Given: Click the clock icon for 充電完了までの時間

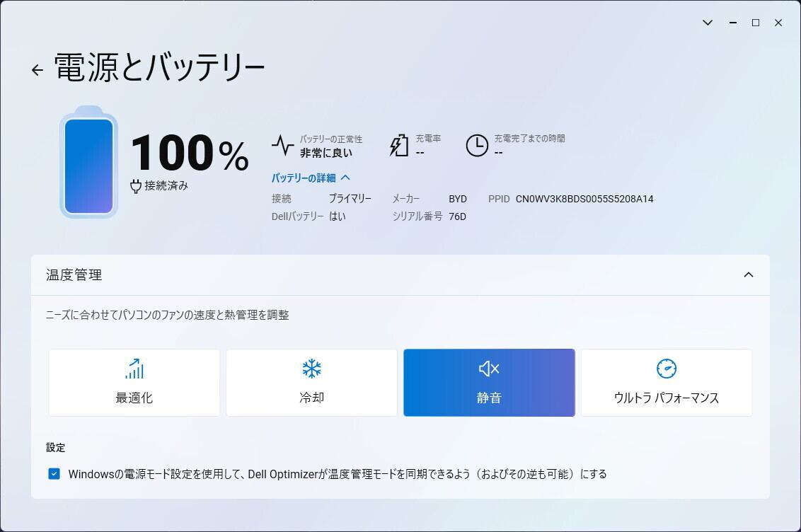Looking at the screenshot, I should coord(477,146).
